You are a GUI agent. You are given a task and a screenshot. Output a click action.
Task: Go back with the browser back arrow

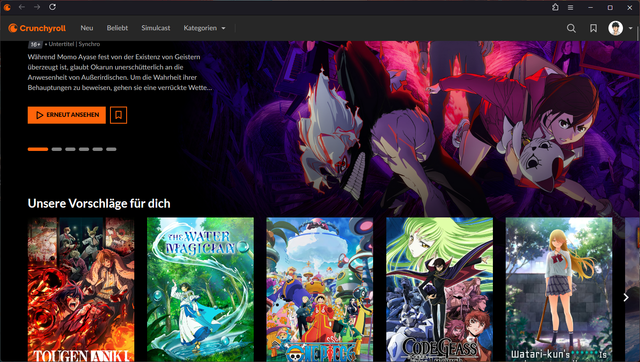tap(22, 7)
